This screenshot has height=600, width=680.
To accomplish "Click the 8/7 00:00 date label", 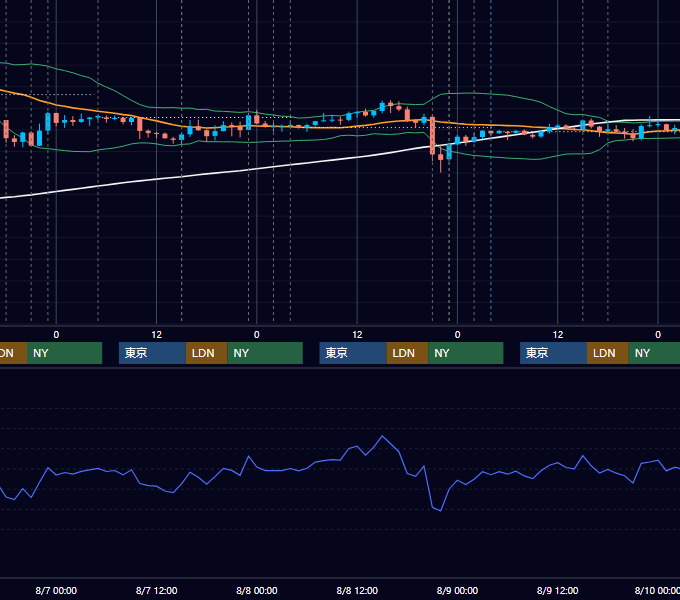I will coord(56,590).
